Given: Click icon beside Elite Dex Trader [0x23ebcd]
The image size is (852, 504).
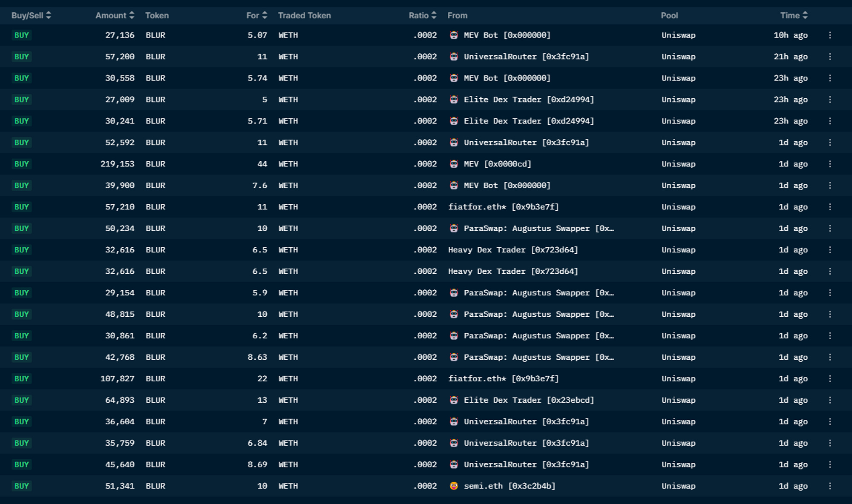Looking at the screenshot, I should (454, 400).
